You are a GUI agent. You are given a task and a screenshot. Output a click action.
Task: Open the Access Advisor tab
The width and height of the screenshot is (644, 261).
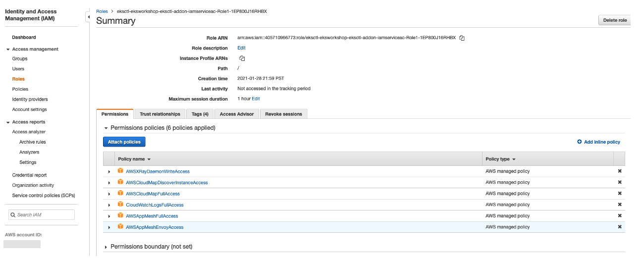pyautogui.click(x=237, y=114)
